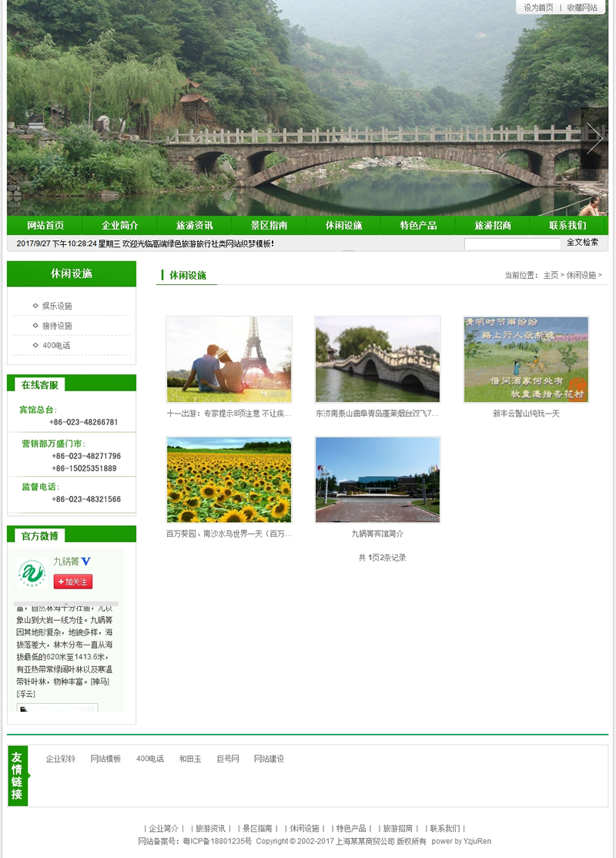Click the 全文检索 search button

coord(582,243)
